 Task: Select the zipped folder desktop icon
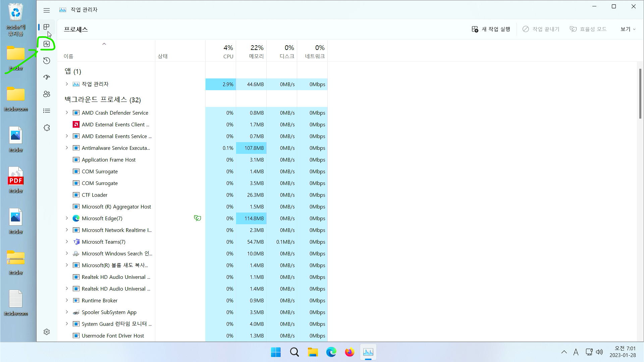(16, 262)
